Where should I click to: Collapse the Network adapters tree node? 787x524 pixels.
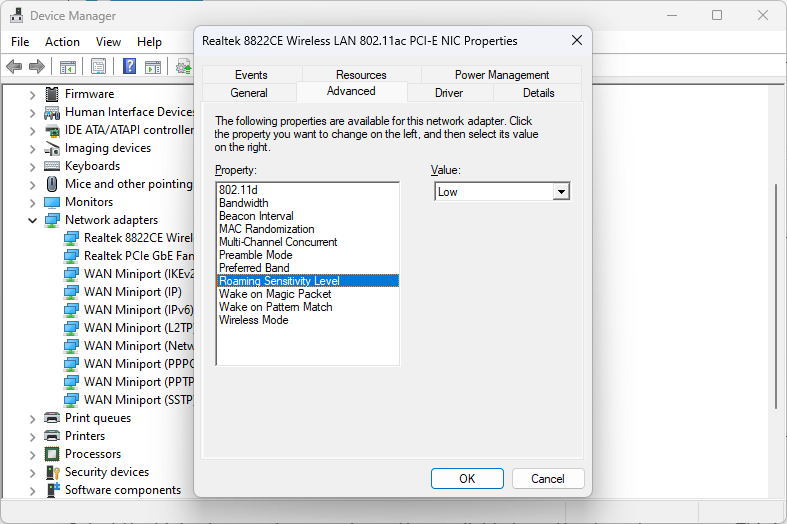pyautogui.click(x=32, y=220)
